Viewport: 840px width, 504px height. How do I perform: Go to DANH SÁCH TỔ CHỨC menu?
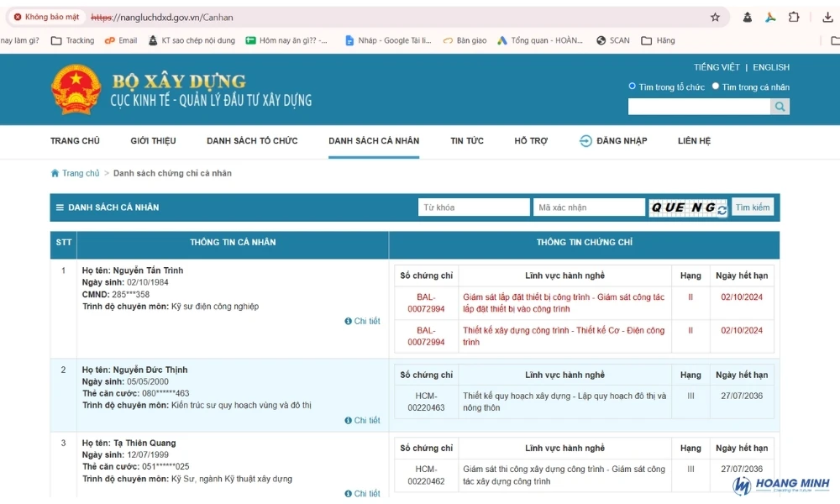252,141
